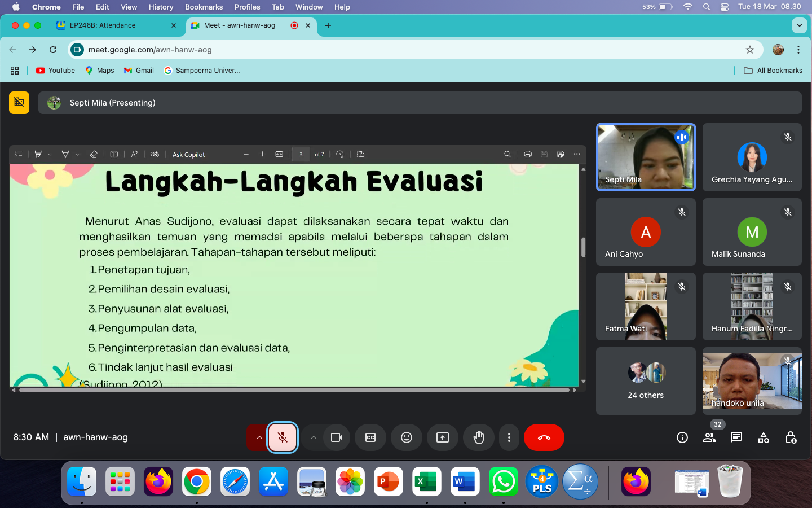This screenshot has width=812, height=508.
Task: Expand video settings arrow beside camera
Action: (x=314, y=437)
